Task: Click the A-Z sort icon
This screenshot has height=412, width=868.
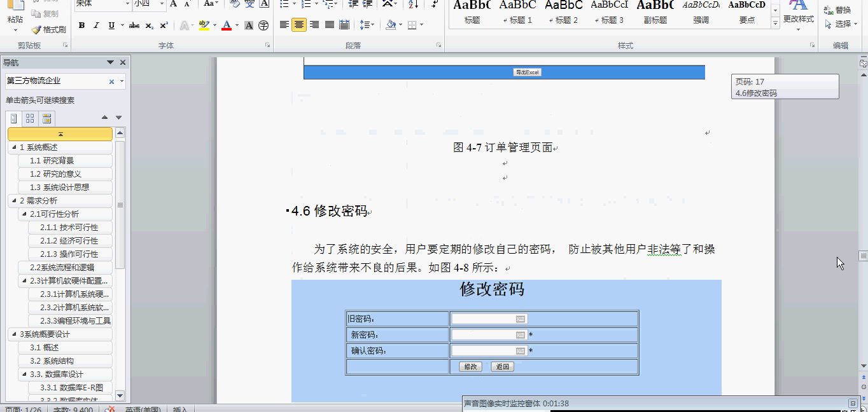Action: click(412, 5)
